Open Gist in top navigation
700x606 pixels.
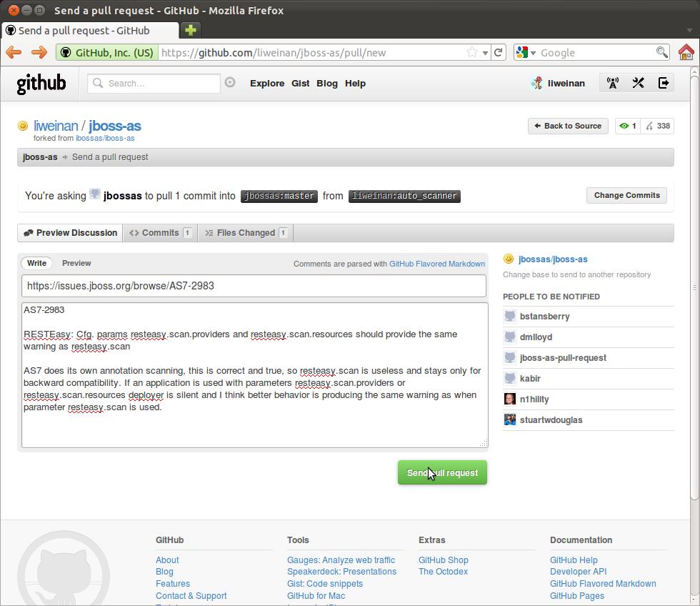point(301,83)
